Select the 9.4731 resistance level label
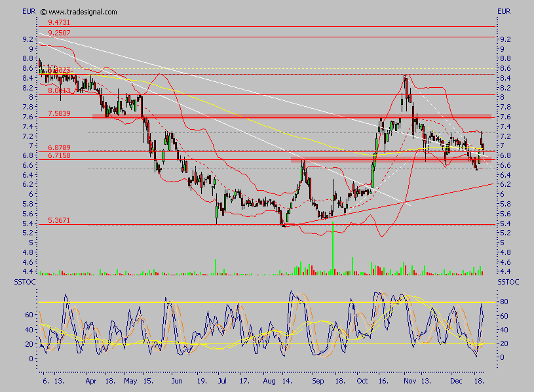This screenshot has width=534, height=392. [x=59, y=22]
